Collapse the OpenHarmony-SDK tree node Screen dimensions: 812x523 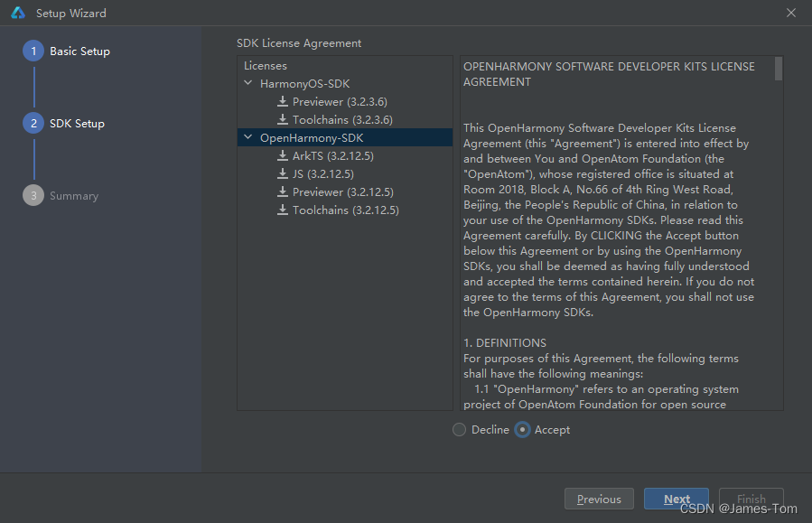pos(248,137)
